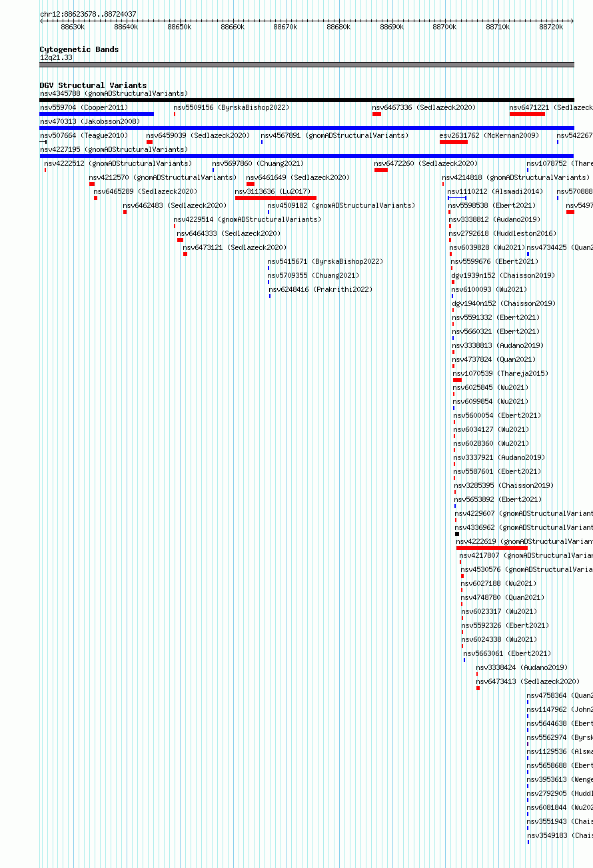Screen dimensions: 593x868
Task: Select nsv5598538 (Ebert2021) label
Action: pos(492,205)
